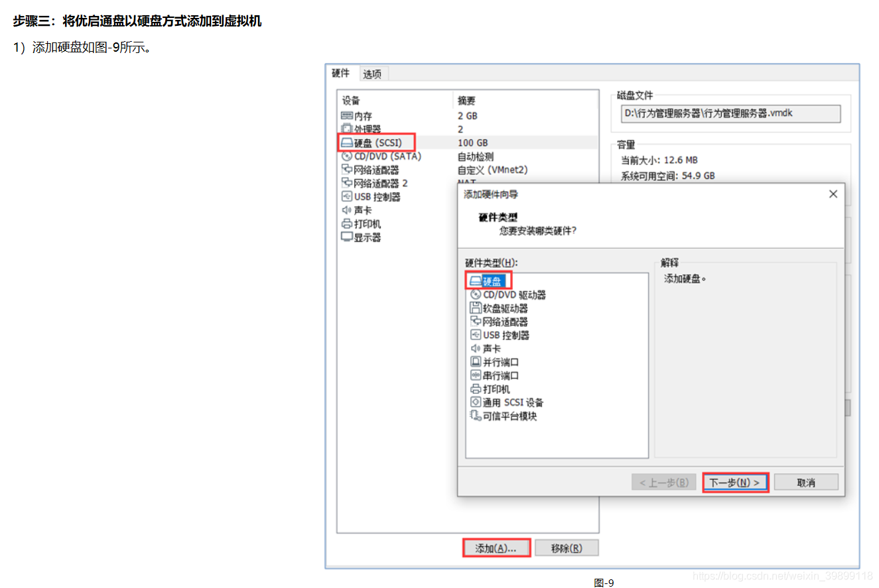Click the 添加(A)... button
This screenshot has width=879, height=588.
coord(496,548)
